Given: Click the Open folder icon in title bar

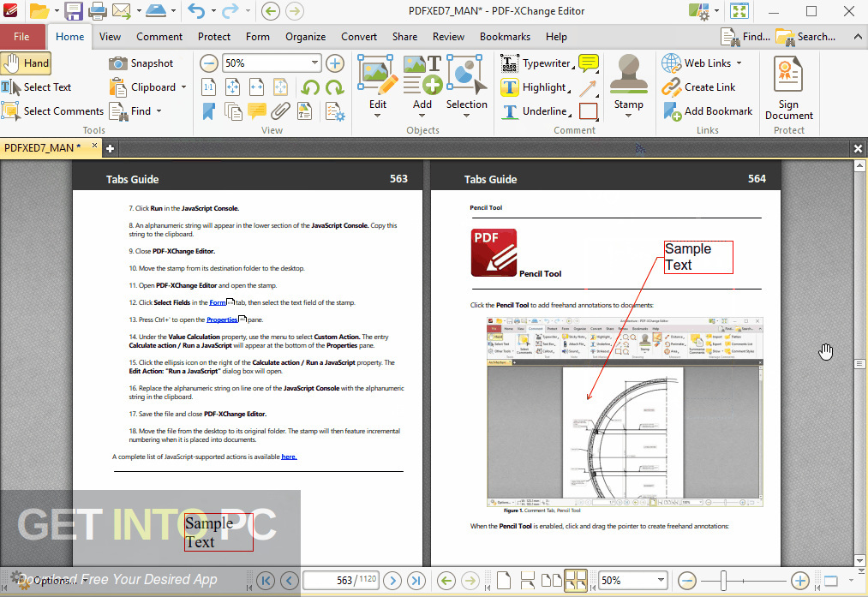Looking at the screenshot, I should [x=39, y=10].
